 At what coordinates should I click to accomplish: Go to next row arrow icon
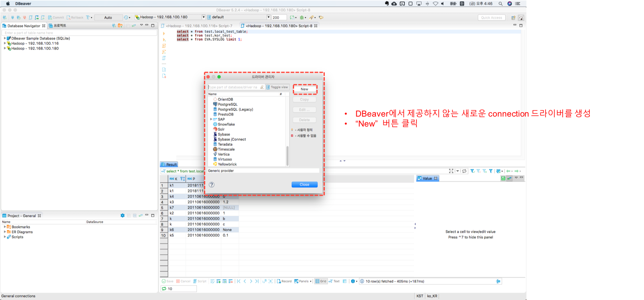(251, 281)
